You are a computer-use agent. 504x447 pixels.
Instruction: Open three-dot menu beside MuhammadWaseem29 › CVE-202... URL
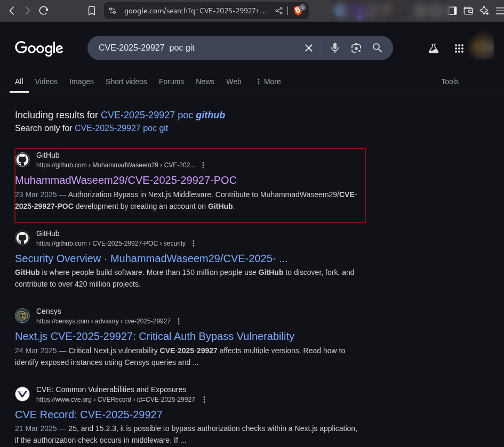[203, 165]
